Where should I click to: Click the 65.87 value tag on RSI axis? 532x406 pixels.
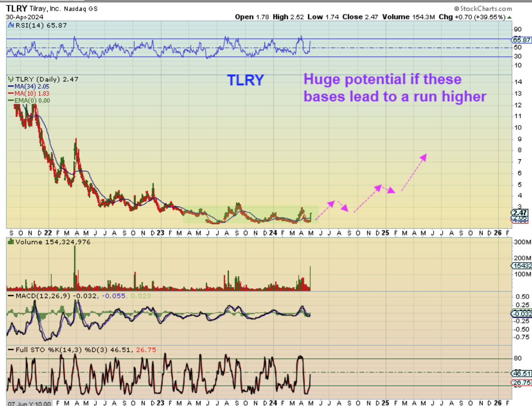click(522, 39)
